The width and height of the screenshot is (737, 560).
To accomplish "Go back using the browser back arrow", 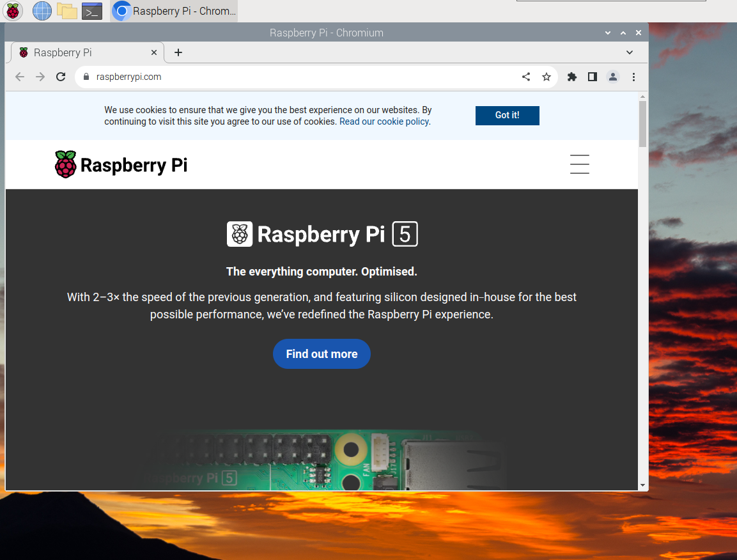I will 20,77.
